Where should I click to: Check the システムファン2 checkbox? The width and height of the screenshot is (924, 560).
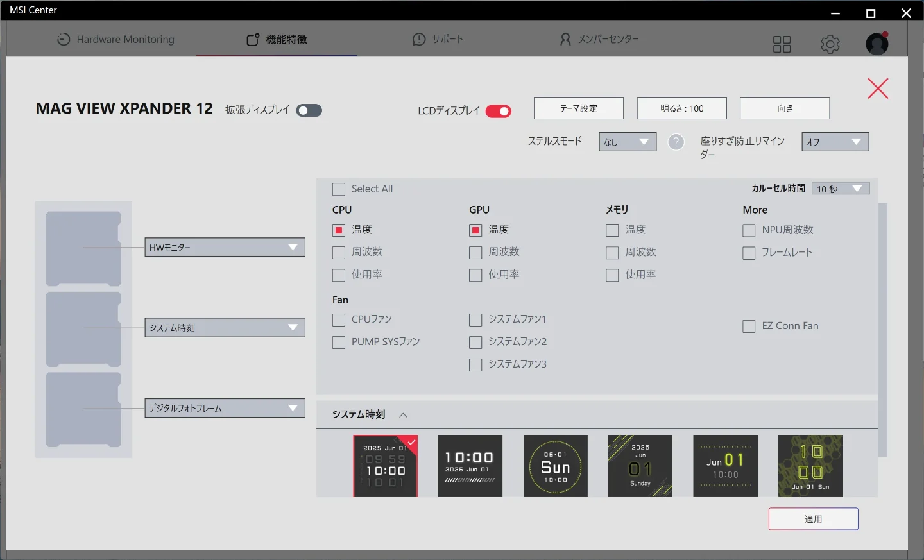point(475,342)
